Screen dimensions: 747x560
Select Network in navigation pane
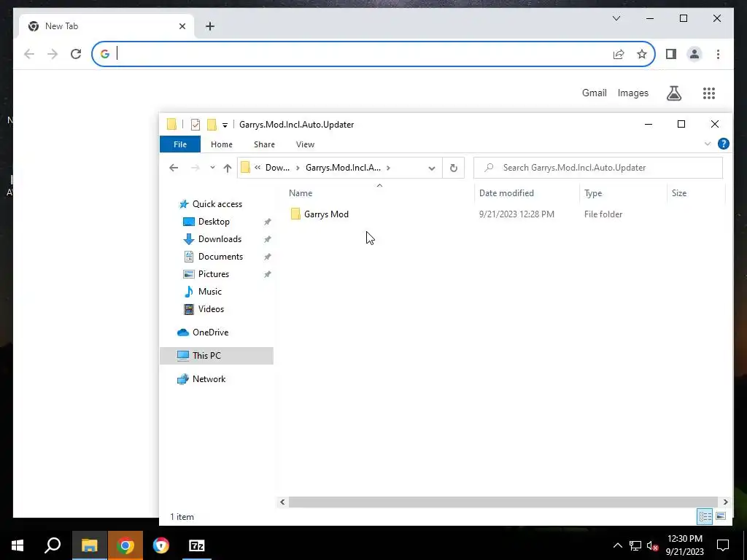pos(209,379)
